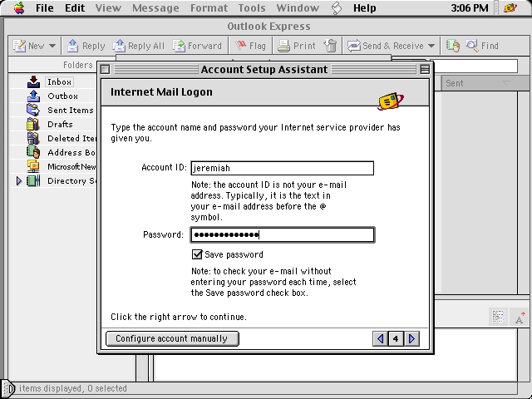Image resolution: width=532 pixels, height=399 pixels.
Task: Click the Sent Items folder label
Action: click(x=70, y=111)
